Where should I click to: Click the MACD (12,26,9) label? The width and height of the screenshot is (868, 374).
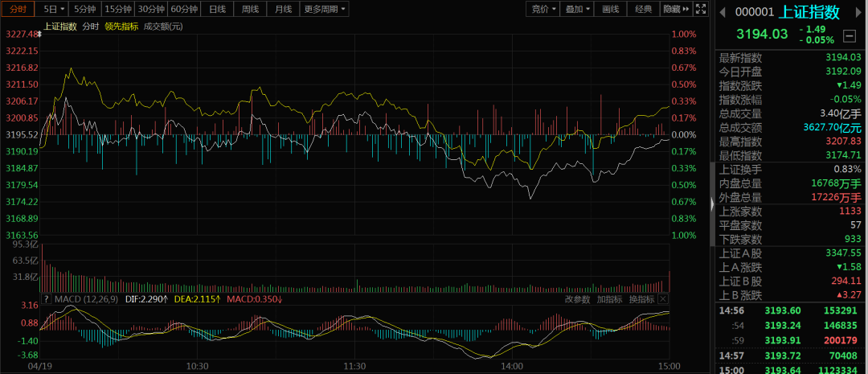click(86, 299)
